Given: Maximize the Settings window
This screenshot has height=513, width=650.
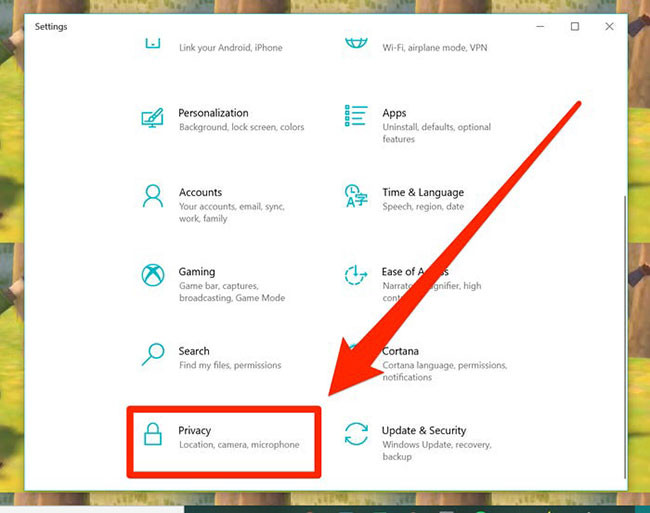Looking at the screenshot, I should click(x=575, y=27).
